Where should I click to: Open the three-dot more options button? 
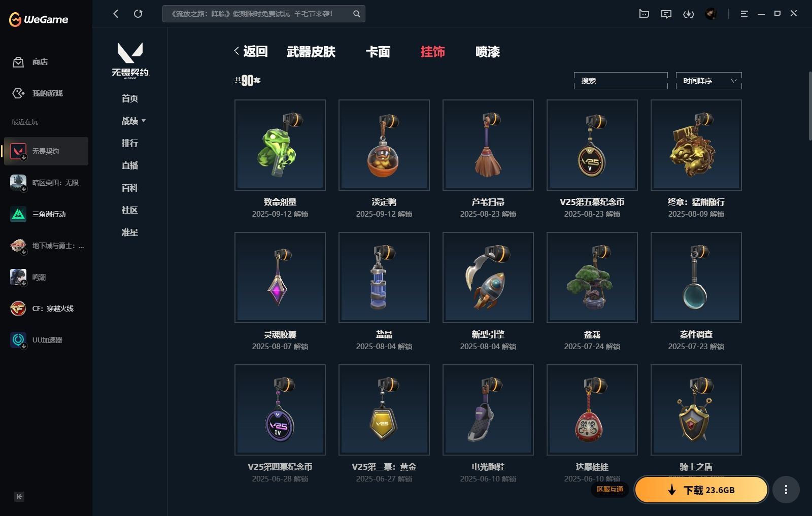pyautogui.click(x=786, y=490)
